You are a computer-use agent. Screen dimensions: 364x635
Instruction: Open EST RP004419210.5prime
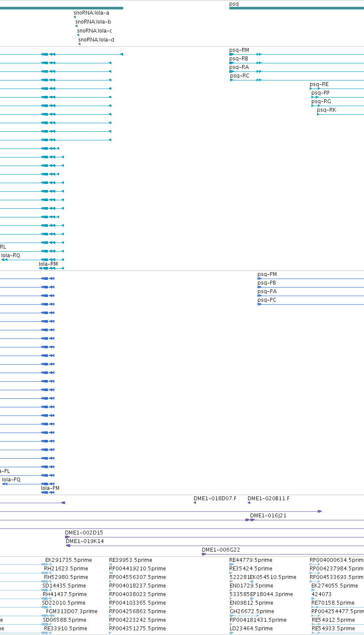click(137, 569)
